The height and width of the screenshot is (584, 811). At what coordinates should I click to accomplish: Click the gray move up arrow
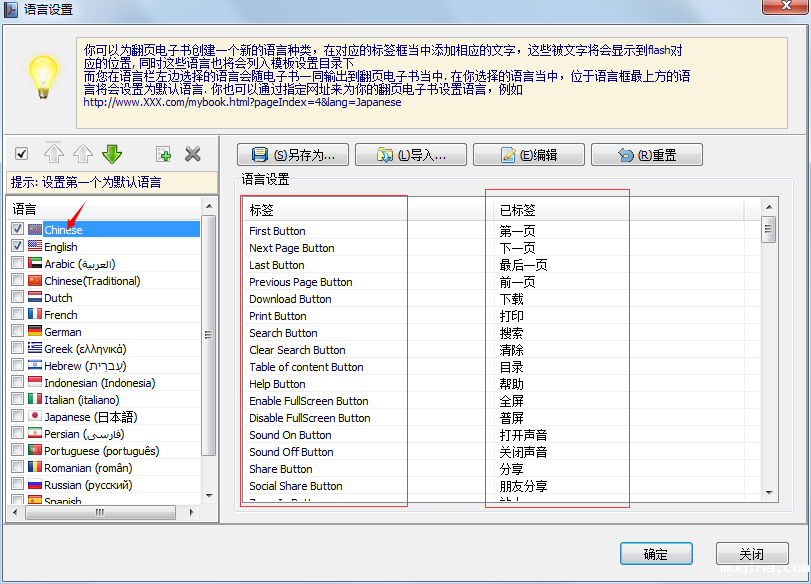[83, 154]
